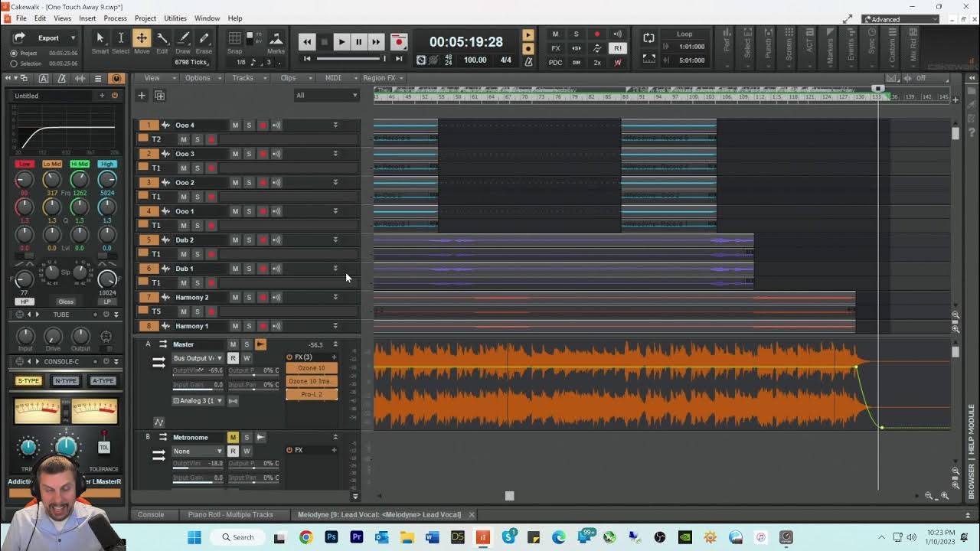Pause the transport
980x551 pixels.
click(358, 42)
